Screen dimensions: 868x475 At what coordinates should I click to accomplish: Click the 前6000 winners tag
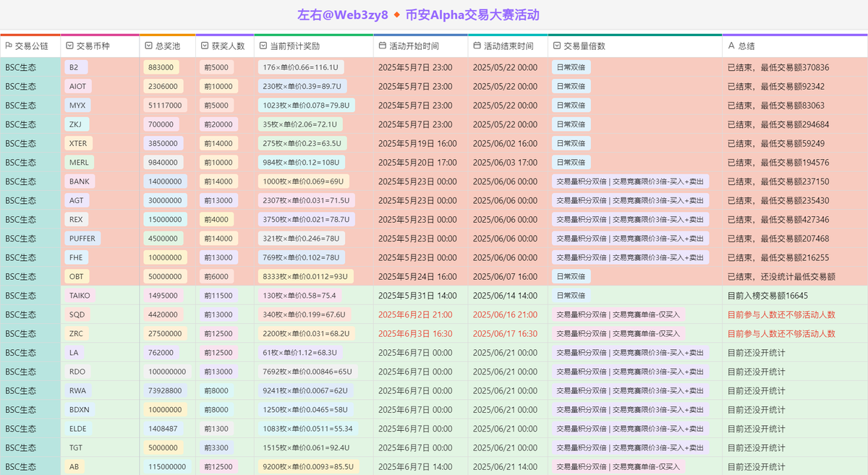pyautogui.click(x=216, y=276)
